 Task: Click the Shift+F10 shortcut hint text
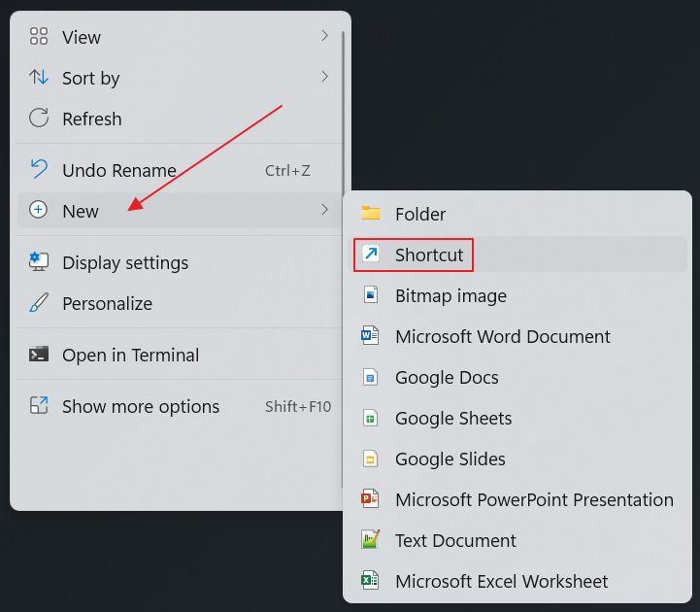(x=298, y=406)
